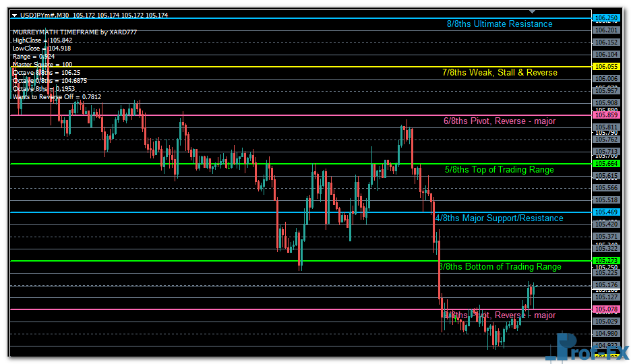
Task: Select the yellow 106.055 price tag
Action: pos(605,67)
